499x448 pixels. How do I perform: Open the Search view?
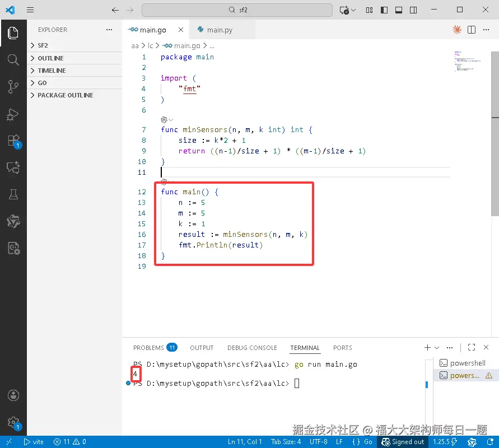tap(13, 60)
